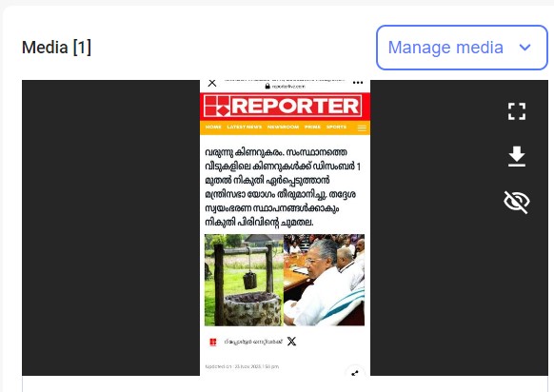The image size is (554, 392).
Task: Select the NEWSROOM nav item
Action: pos(283,127)
